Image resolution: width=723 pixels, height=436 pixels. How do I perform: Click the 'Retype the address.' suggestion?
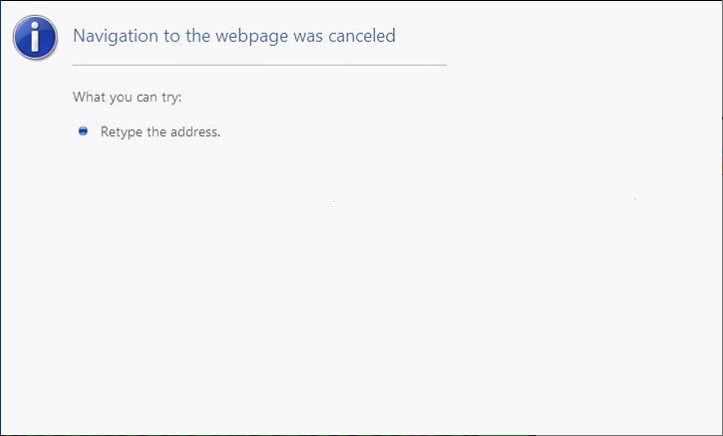[x=160, y=132]
